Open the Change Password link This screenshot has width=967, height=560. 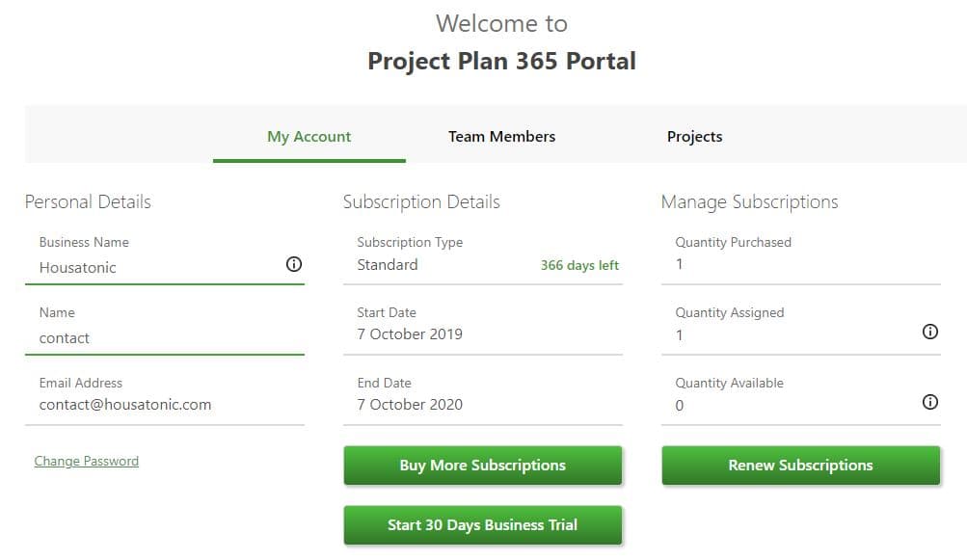[x=86, y=461]
